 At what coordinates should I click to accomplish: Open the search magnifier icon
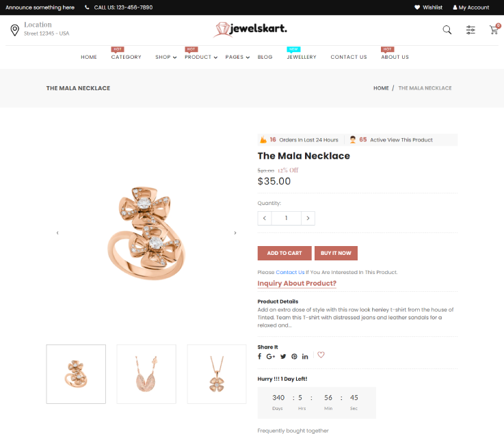(x=447, y=30)
